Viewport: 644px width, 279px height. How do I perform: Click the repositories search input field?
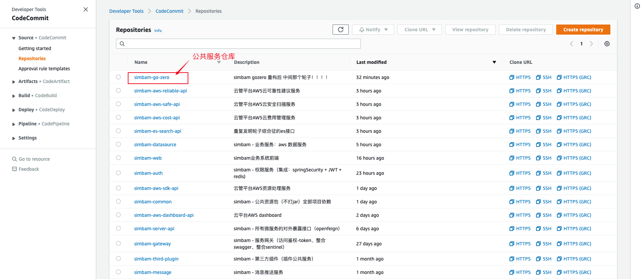coord(238,44)
